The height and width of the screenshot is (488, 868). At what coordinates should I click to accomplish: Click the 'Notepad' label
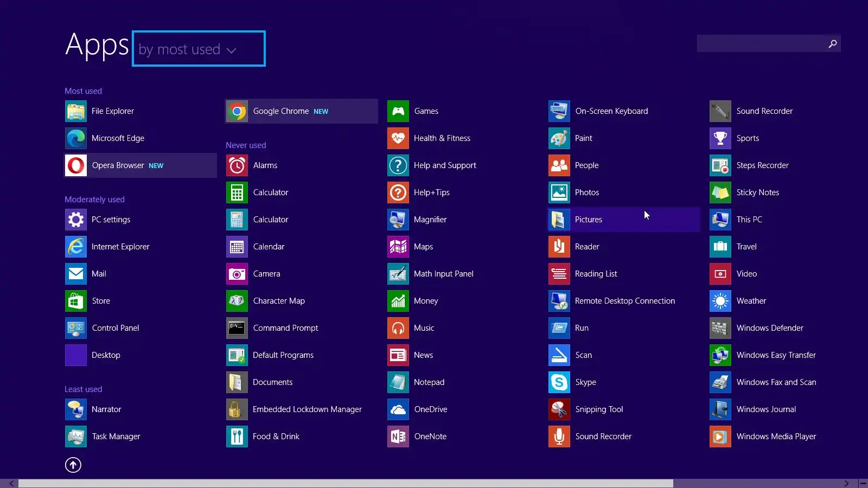[429, 382]
